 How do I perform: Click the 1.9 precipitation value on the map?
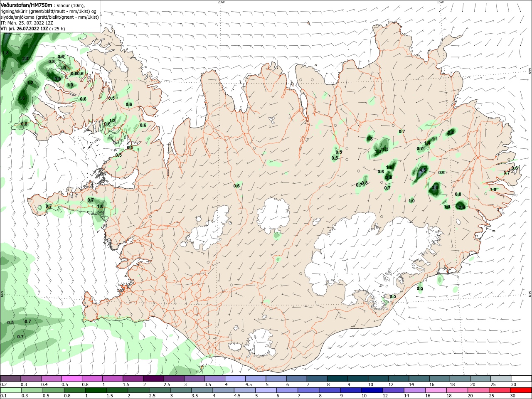447,207
